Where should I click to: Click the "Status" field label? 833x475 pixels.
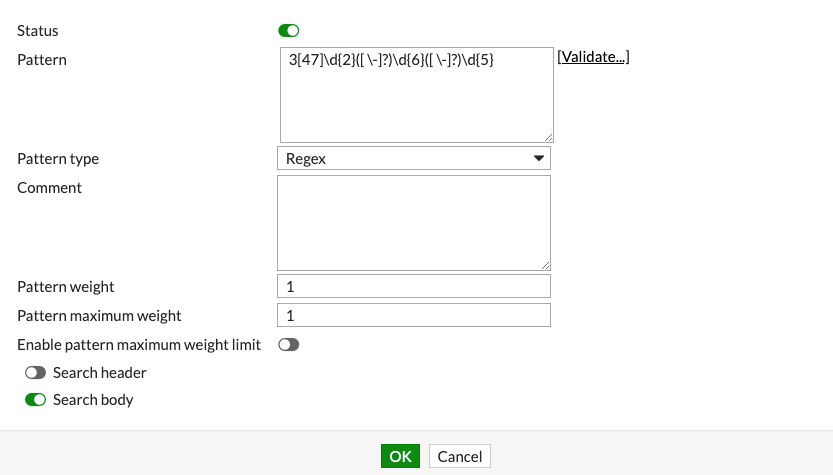(x=38, y=32)
